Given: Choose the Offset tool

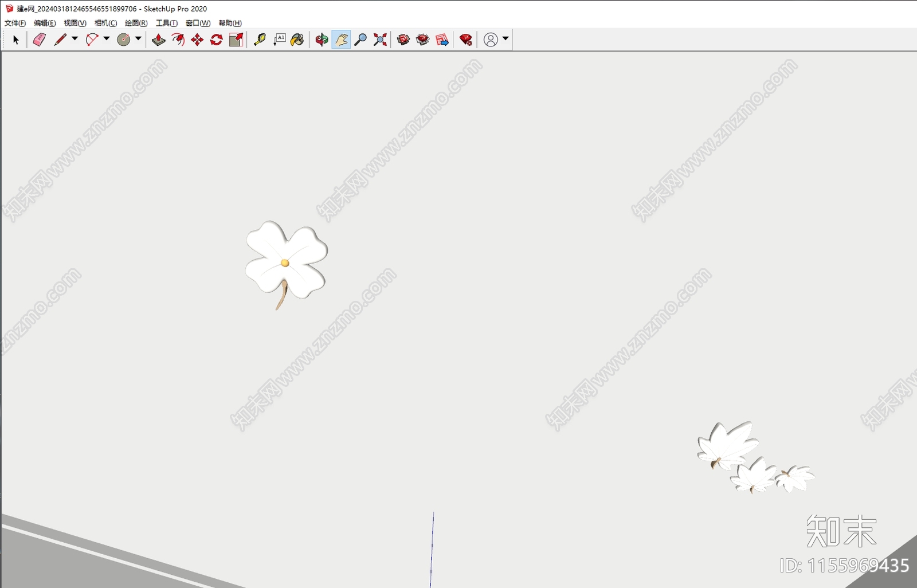Looking at the screenshot, I should coord(178,40).
